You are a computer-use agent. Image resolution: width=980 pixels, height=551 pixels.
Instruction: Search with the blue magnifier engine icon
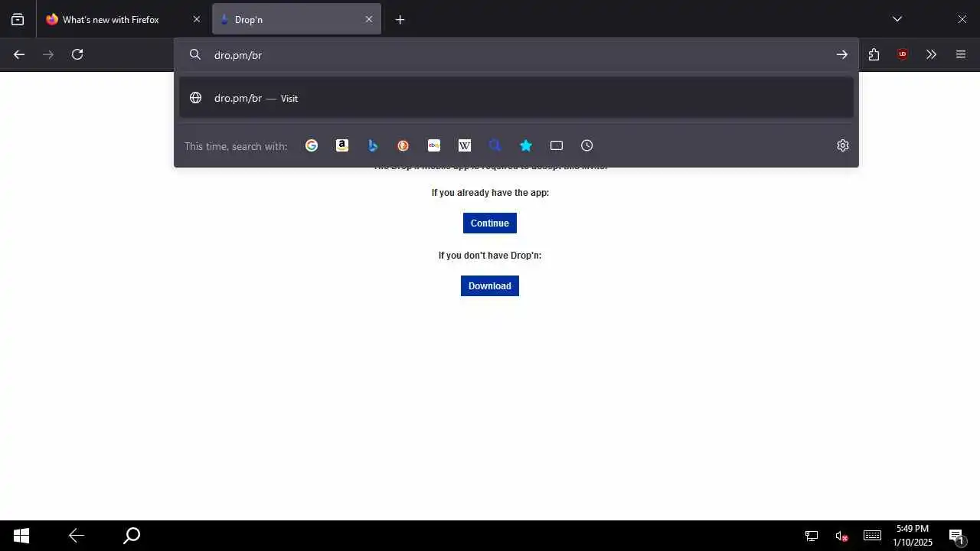pos(495,145)
